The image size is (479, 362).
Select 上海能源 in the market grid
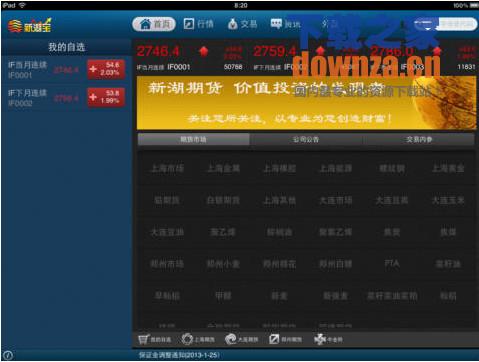(x=336, y=168)
